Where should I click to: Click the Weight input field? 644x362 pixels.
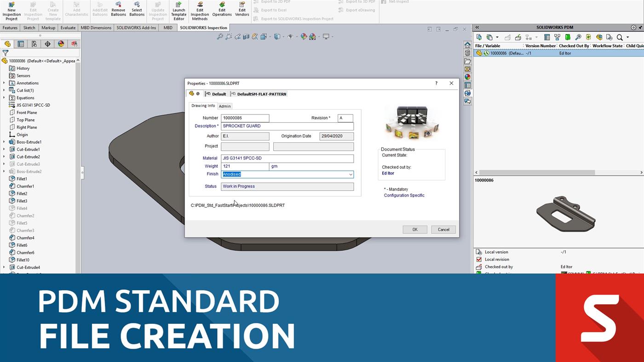(244, 166)
